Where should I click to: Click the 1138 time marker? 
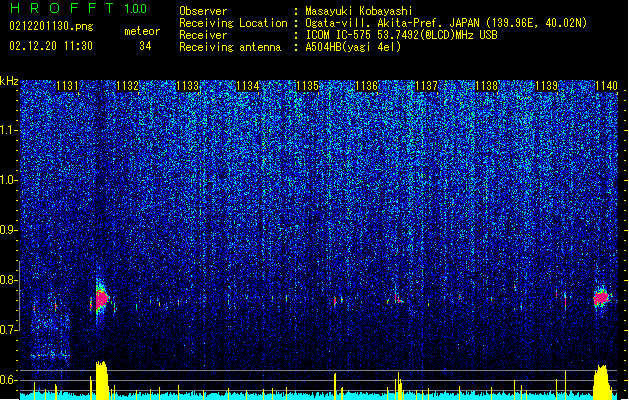click(x=486, y=86)
